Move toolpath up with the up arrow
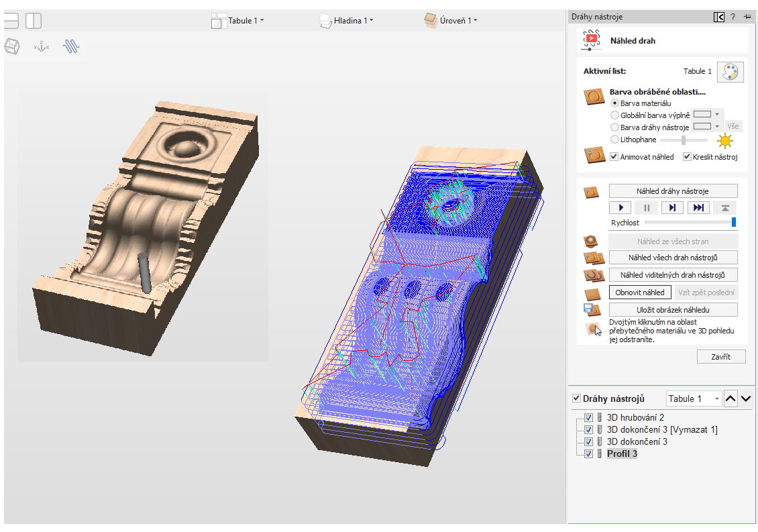The width and height of the screenshot is (758, 532). coord(731,398)
